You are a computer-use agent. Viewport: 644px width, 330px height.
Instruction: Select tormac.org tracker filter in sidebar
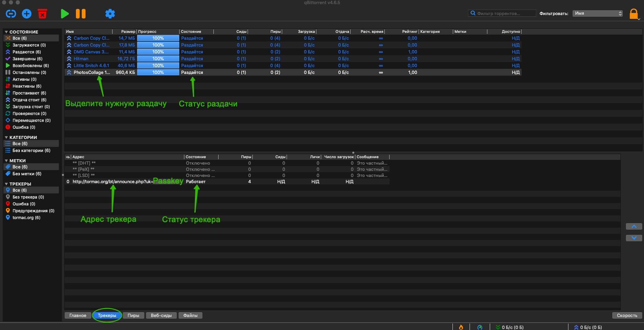click(26, 217)
